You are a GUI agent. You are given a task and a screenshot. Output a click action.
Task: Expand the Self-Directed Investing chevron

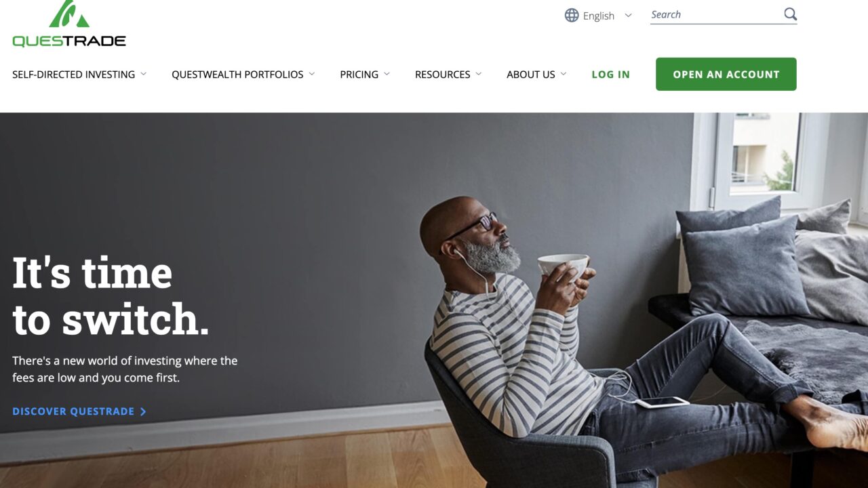[144, 74]
